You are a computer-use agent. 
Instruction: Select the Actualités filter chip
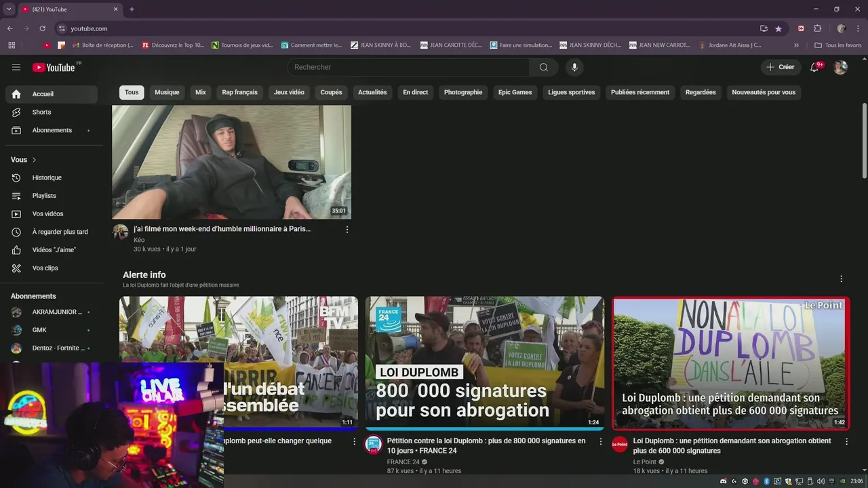click(x=372, y=92)
